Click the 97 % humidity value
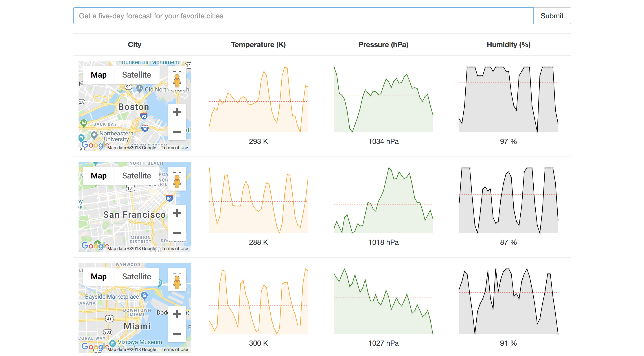 coord(508,141)
